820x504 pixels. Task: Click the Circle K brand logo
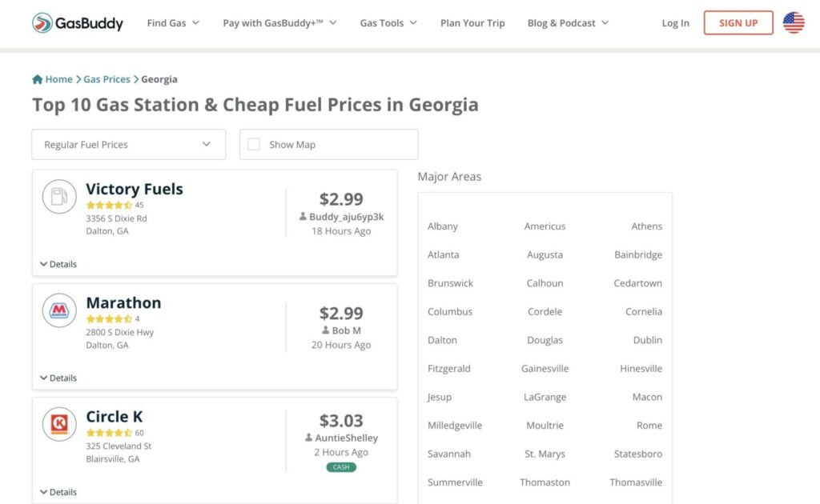59,424
